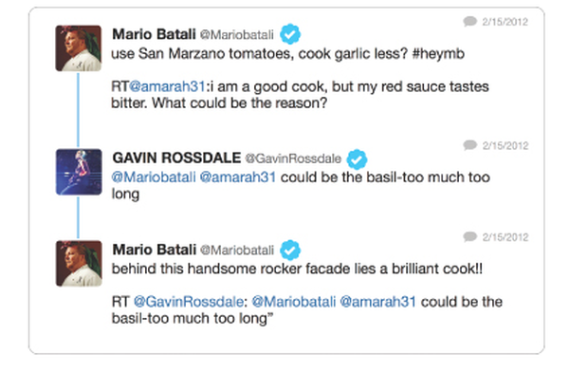Click @Mariobatali mention in last tweet's retweet

coord(294,302)
